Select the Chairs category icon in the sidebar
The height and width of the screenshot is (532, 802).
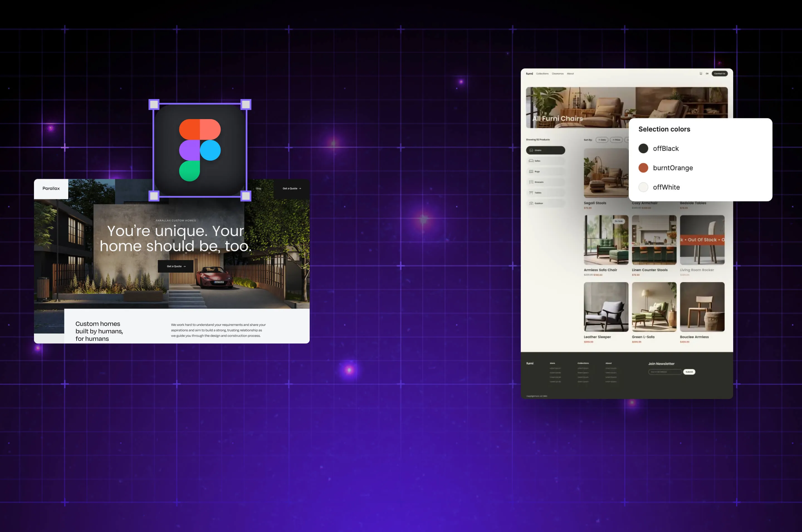pyautogui.click(x=531, y=150)
